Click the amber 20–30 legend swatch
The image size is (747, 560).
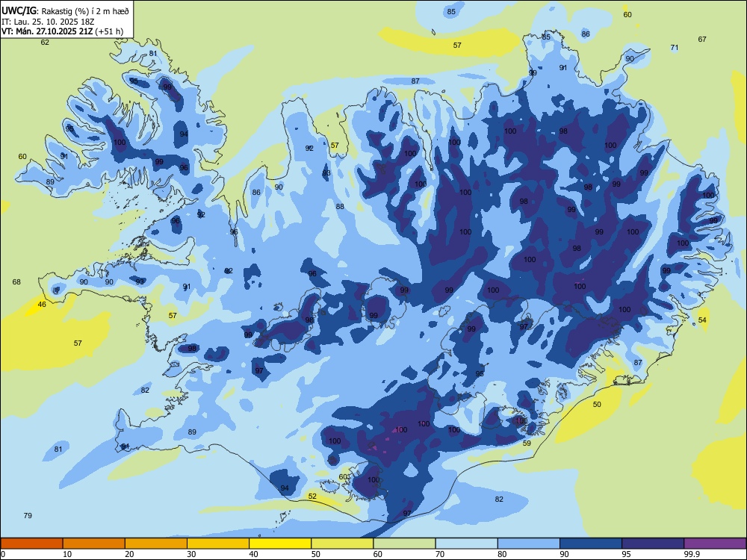156,544
